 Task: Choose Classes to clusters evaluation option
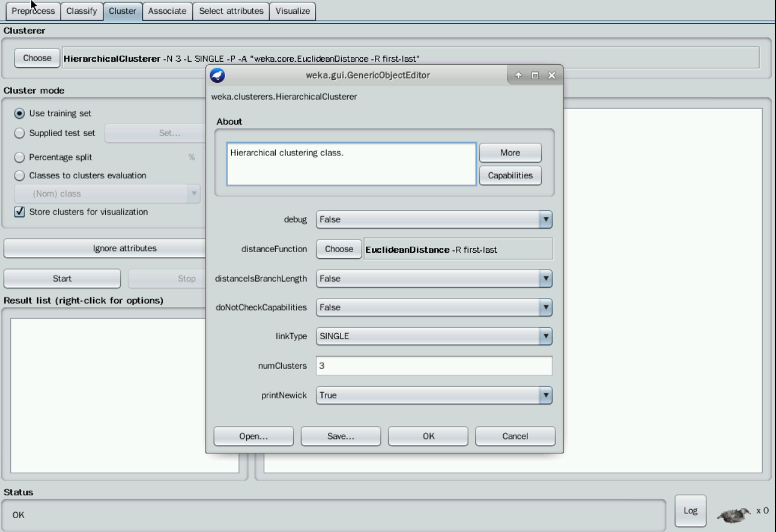(x=20, y=175)
